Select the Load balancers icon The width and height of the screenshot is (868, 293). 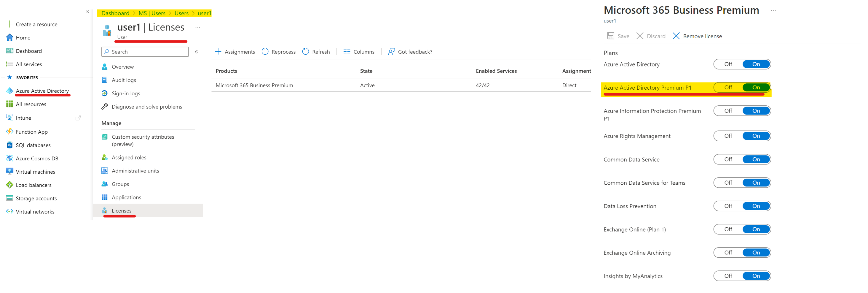point(9,185)
